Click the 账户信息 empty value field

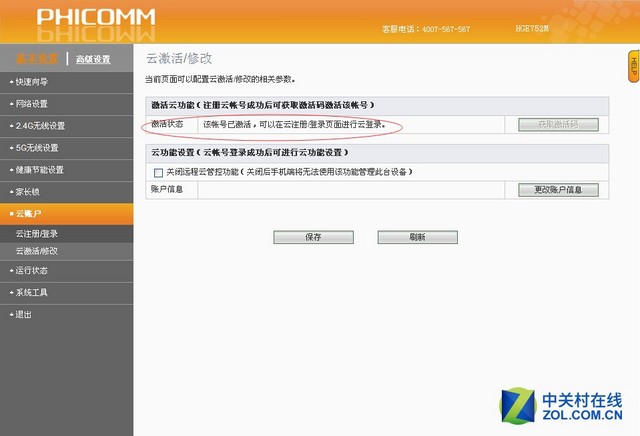(x=351, y=190)
